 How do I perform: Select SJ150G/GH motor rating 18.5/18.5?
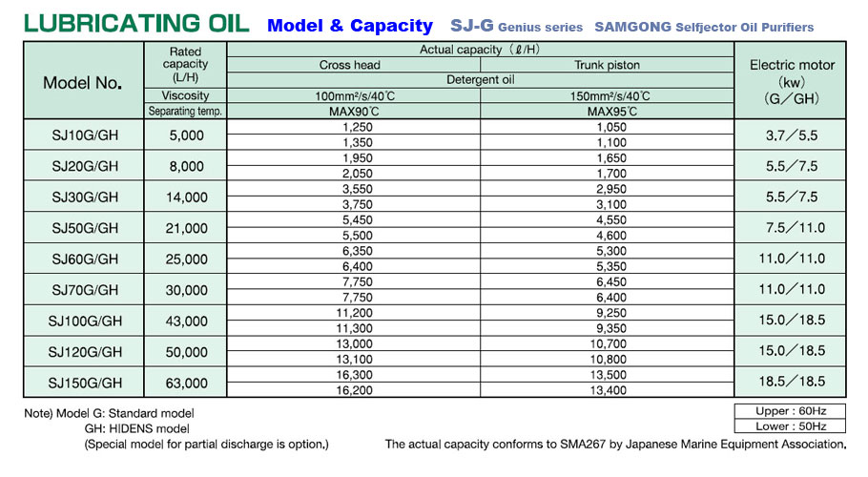point(792,382)
